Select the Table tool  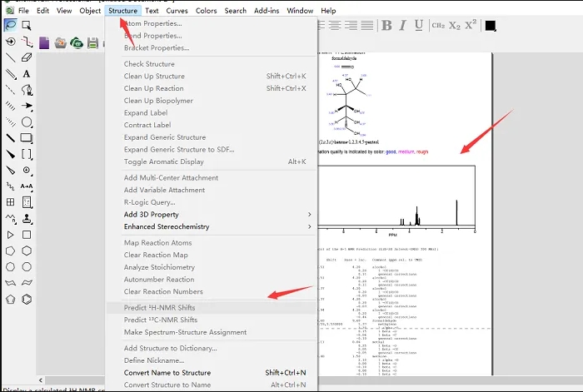pos(9,202)
